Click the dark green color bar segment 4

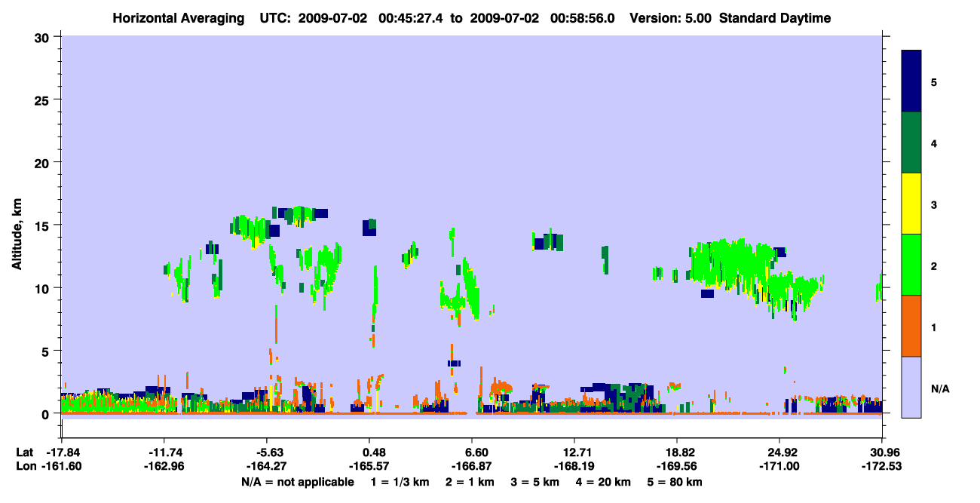click(x=911, y=143)
